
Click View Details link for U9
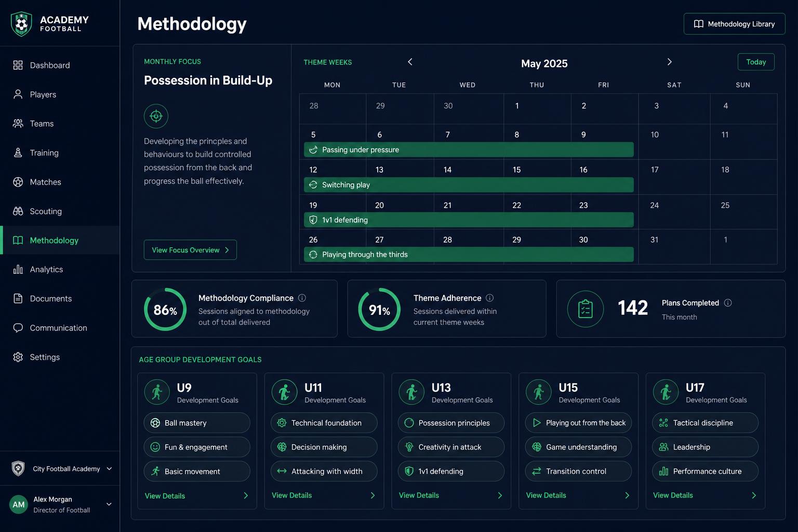[x=165, y=496]
